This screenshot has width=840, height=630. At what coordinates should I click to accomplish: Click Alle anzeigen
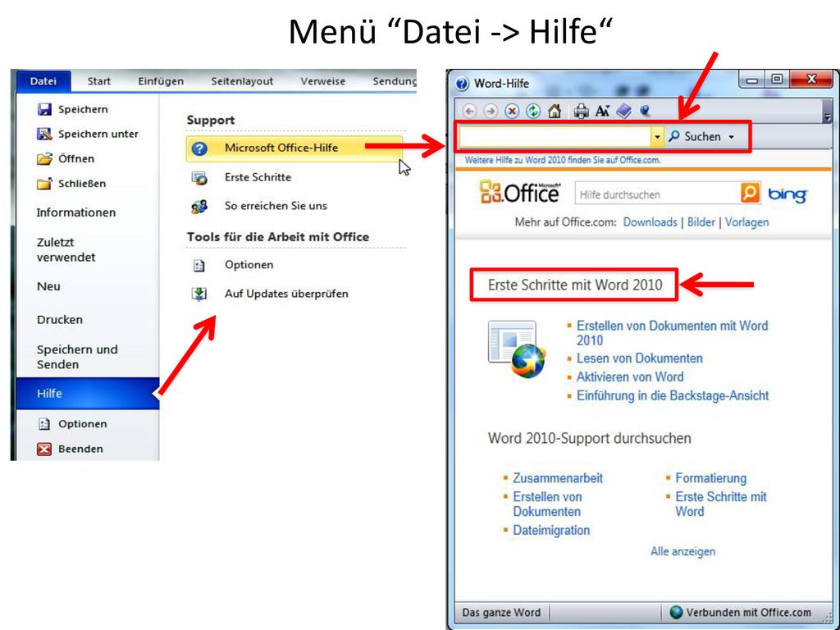683,552
